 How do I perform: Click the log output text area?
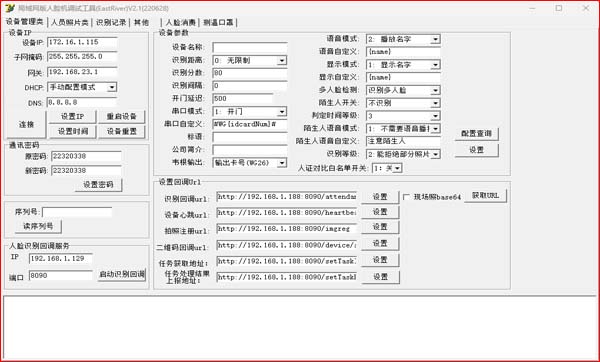[300, 328]
